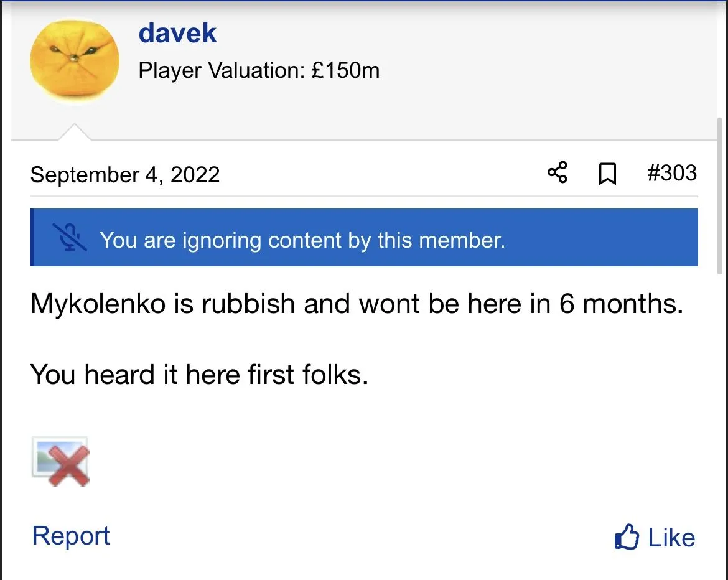Click the grey post header area
The image size is (728, 580).
click(529, 75)
